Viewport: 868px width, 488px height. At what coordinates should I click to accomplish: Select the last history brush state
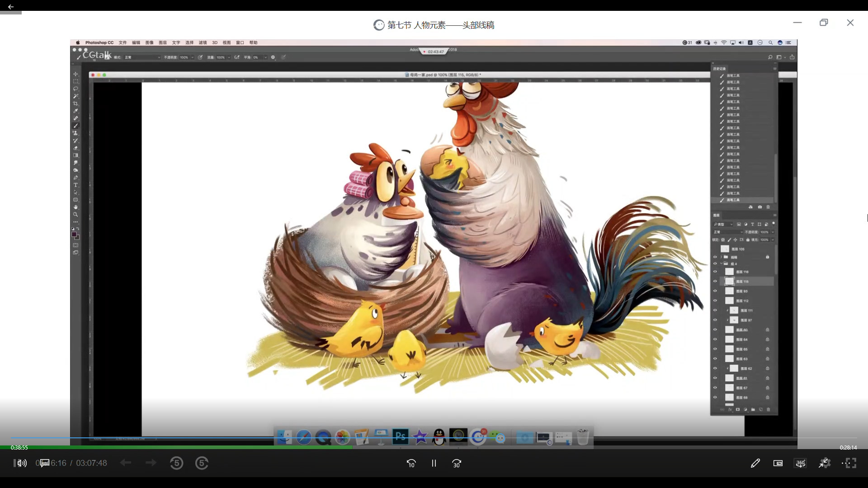click(x=743, y=200)
